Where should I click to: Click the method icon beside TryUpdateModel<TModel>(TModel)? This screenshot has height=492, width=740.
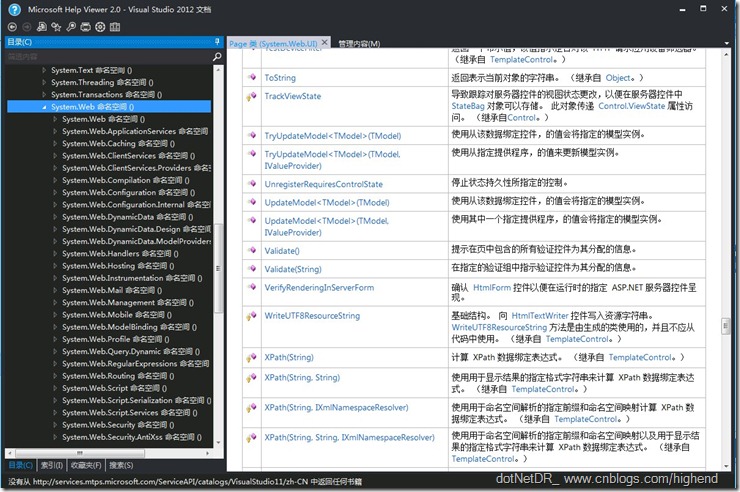tap(252, 135)
